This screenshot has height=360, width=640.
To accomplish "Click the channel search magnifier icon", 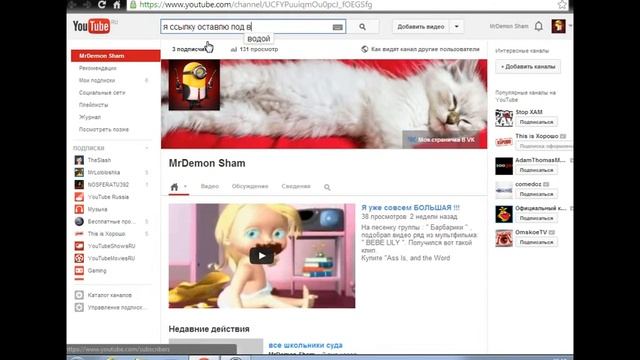I will click(x=327, y=187).
